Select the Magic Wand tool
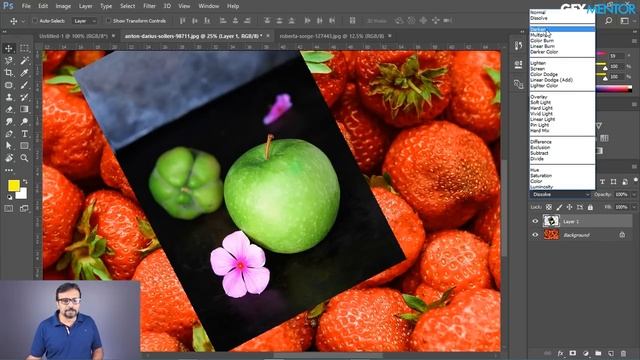Image resolution: width=640 pixels, height=360 pixels. point(24,61)
